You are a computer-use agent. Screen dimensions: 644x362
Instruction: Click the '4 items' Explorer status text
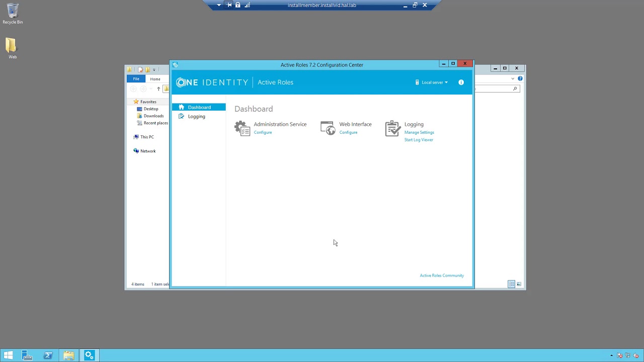pos(138,284)
